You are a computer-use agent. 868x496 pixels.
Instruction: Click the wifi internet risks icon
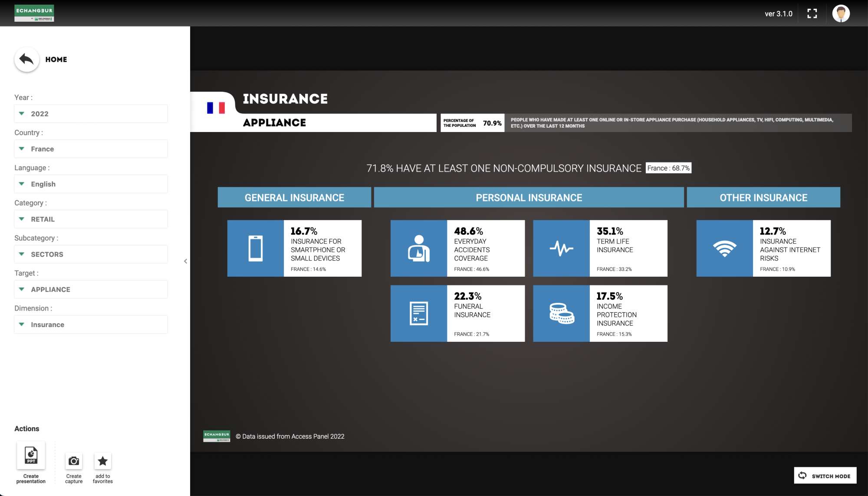[x=724, y=248]
